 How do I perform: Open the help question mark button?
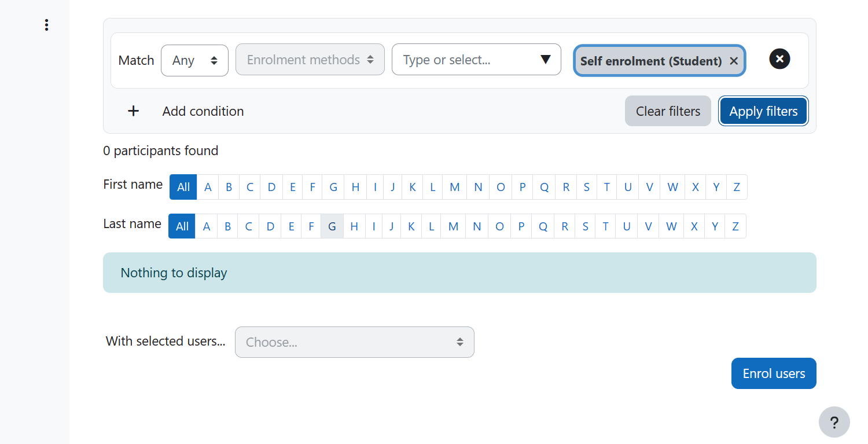834,422
